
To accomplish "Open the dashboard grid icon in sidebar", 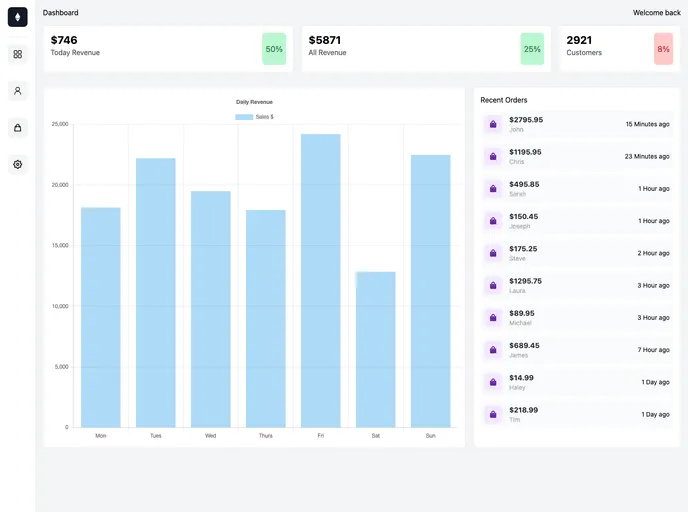I will tap(17, 54).
